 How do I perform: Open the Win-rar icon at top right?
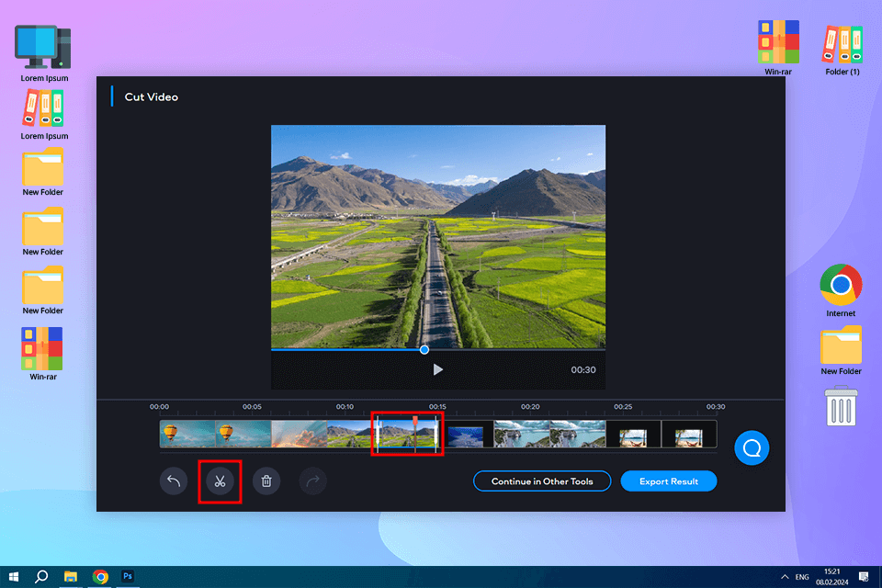click(778, 48)
